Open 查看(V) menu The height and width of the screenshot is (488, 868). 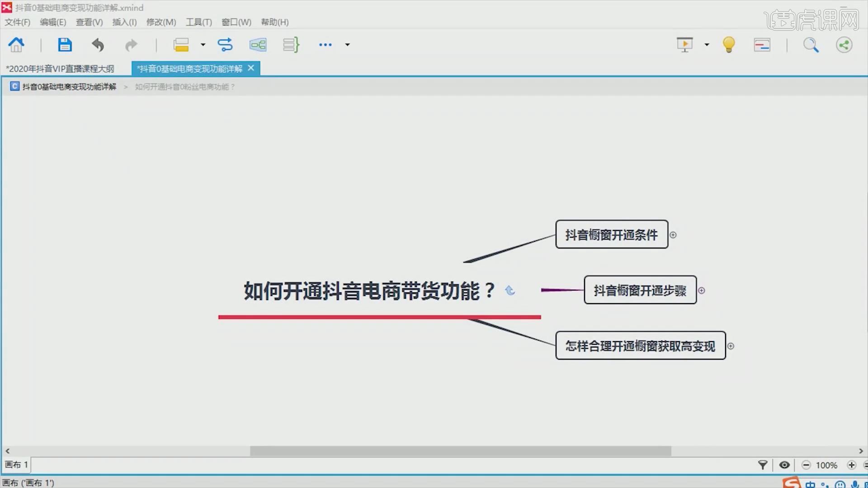(x=89, y=22)
